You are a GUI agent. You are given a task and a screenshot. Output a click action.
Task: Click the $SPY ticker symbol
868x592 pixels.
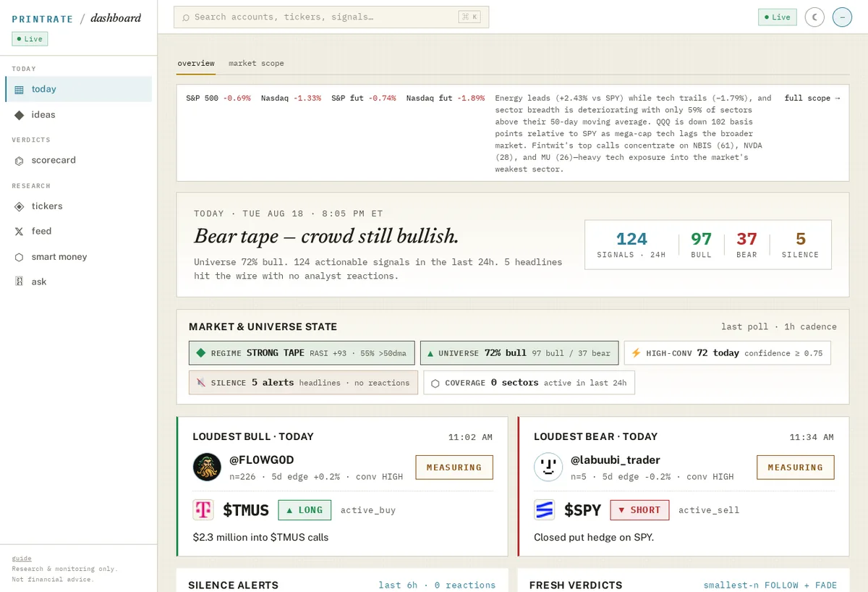pyautogui.click(x=583, y=510)
